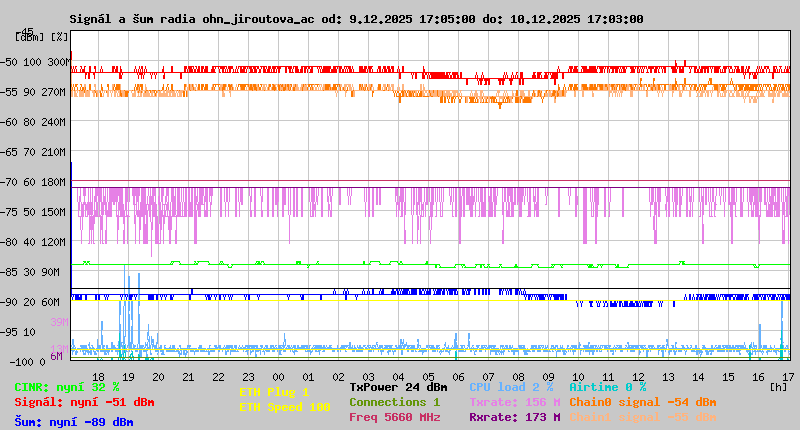Click the 'TxPower 24 dBm' legend label

(398, 387)
